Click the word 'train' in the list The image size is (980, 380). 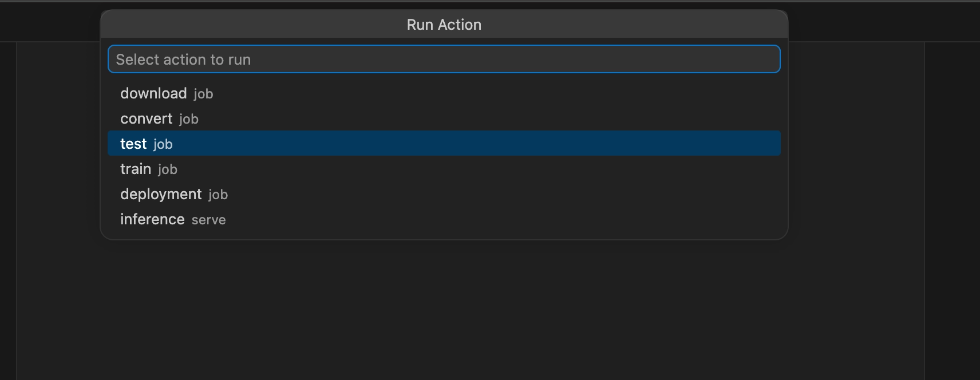(x=136, y=169)
